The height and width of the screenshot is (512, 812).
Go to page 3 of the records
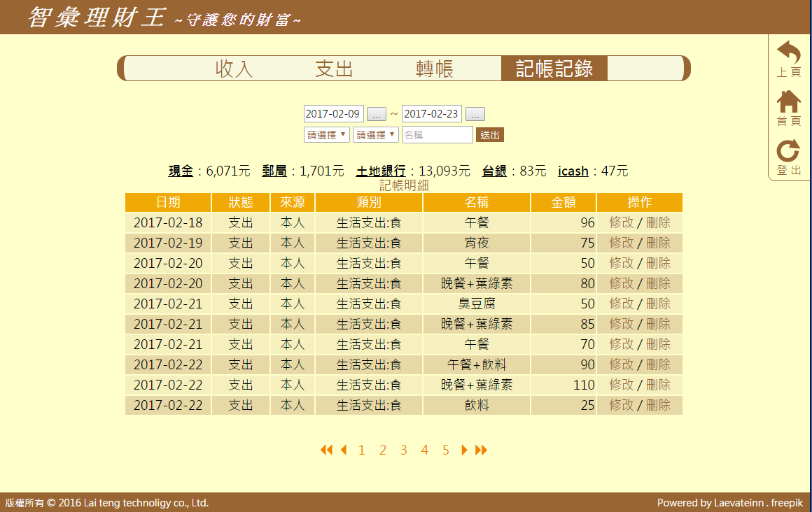tap(404, 450)
